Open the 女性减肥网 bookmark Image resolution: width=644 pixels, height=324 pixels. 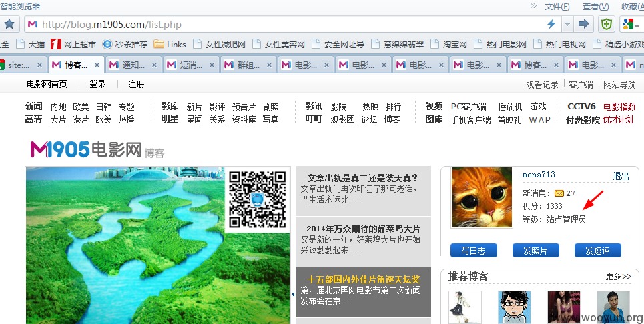tap(220, 44)
